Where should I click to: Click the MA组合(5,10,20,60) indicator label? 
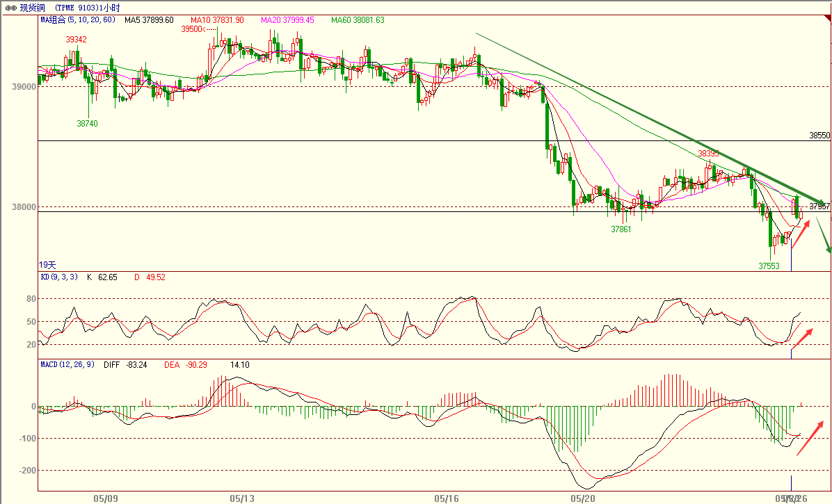[78, 20]
